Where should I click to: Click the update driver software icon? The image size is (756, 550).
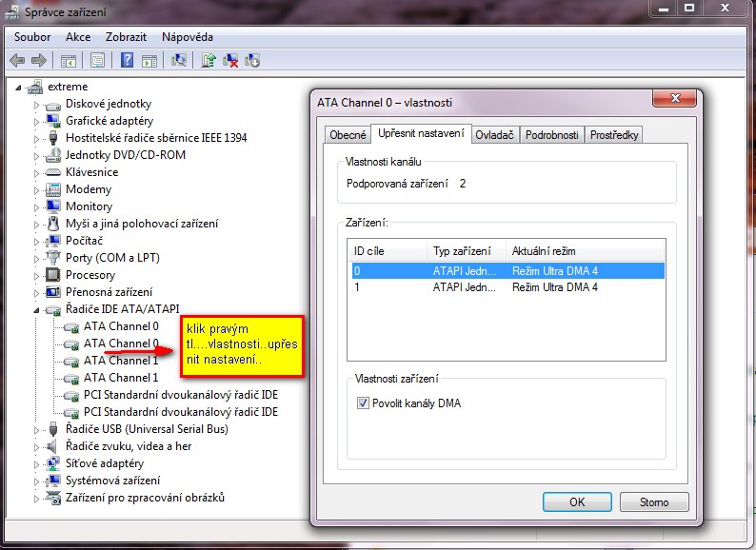click(209, 60)
